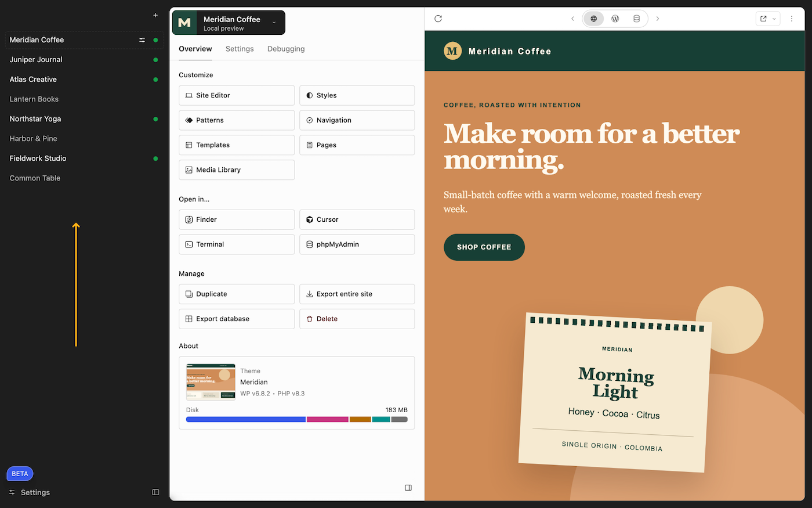
Task: Click the BETA badge
Action: tap(20, 474)
